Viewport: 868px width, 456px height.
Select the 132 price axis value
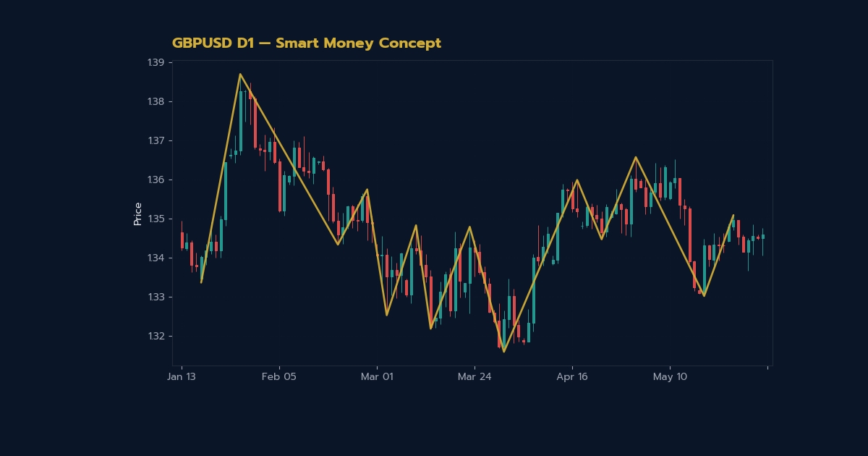pos(156,336)
